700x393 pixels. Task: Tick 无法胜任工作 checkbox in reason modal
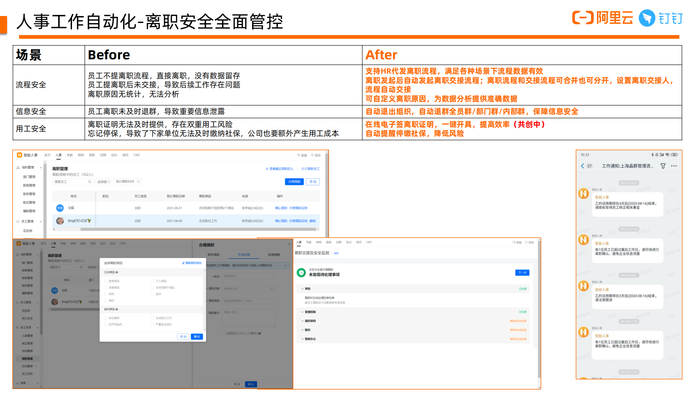tap(153, 318)
